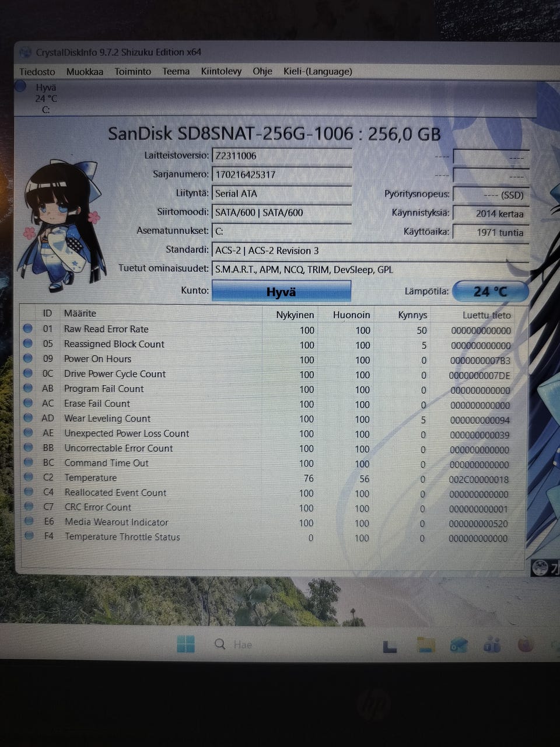560x747 pixels.
Task: Click the status orb for Power On Hours
Action: point(27,358)
